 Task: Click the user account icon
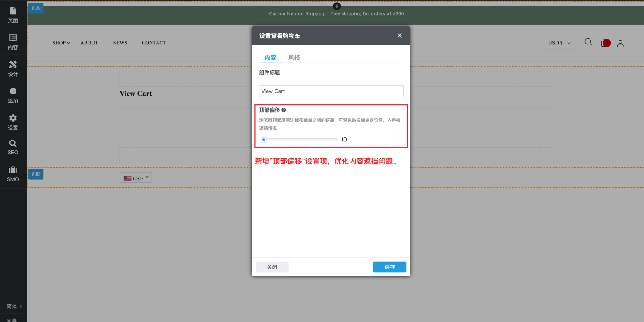pos(620,43)
